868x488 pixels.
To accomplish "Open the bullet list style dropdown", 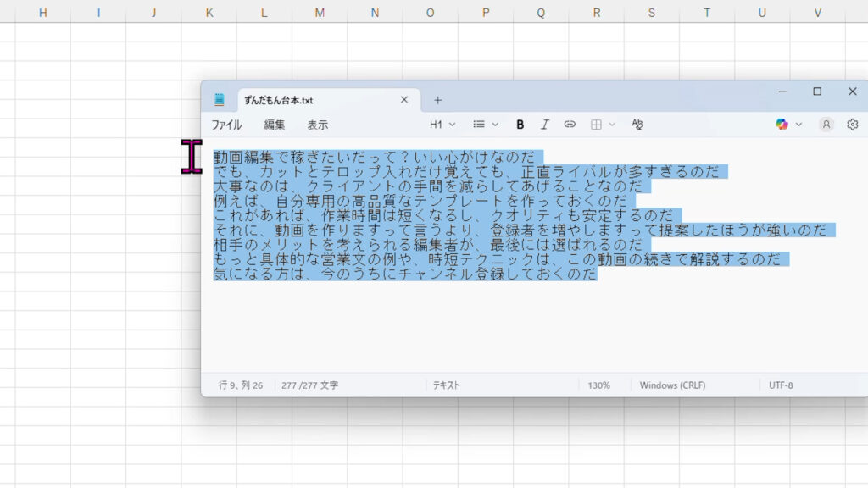I will pos(484,125).
